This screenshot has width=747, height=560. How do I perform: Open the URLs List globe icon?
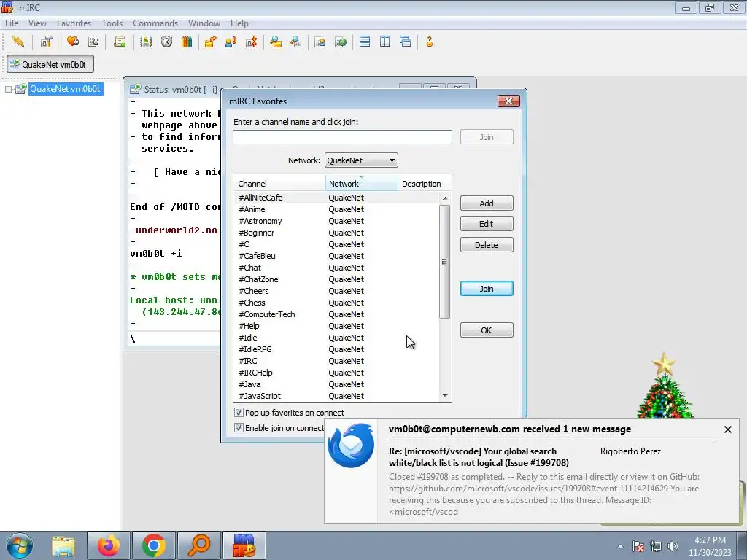click(341, 42)
